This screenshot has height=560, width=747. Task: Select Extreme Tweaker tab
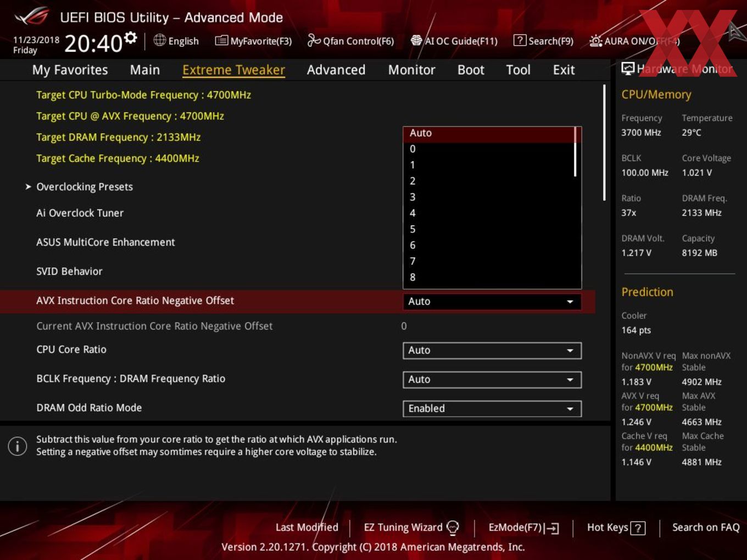[233, 70]
